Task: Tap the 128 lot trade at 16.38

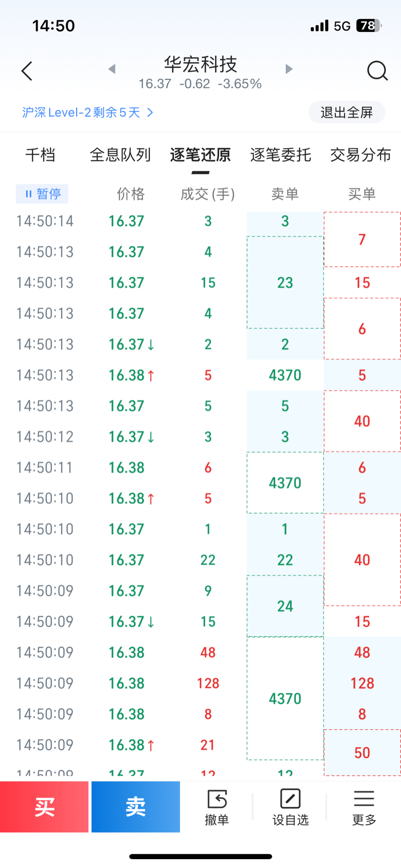Action: tap(208, 683)
